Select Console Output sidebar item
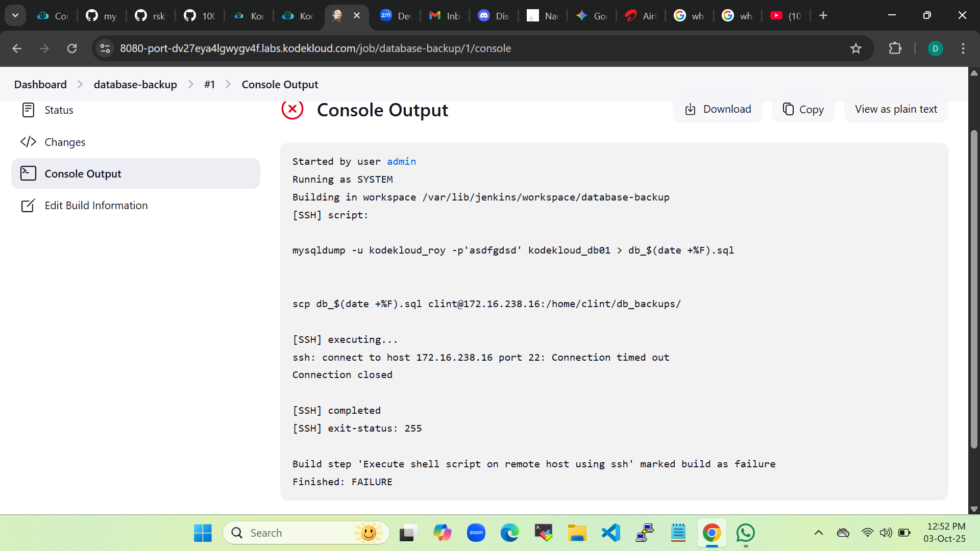The image size is (980, 551). coord(83,174)
